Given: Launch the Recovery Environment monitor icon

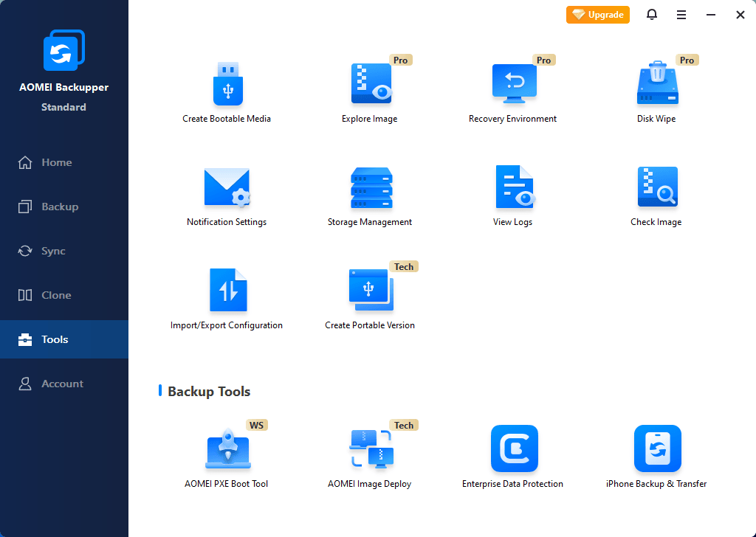Looking at the screenshot, I should pyautogui.click(x=514, y=84).
